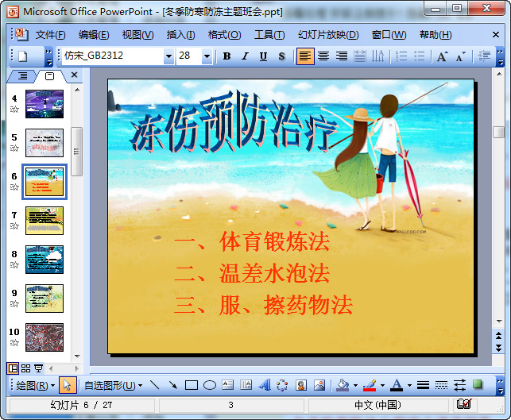Start slide show from current slide
This screenshot has height=420, width=511.
[38, 368]
